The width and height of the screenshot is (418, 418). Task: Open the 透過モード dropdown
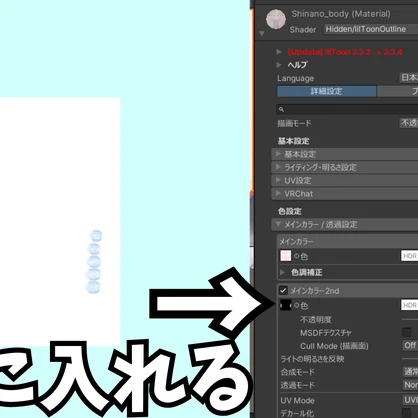(x=410, y=385)
